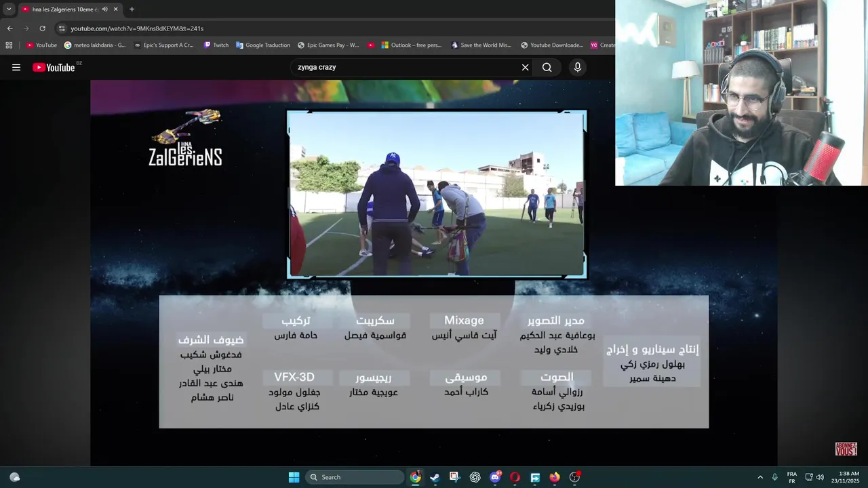
Task: Open Discord from the taskbar
Action: (495, 477)
